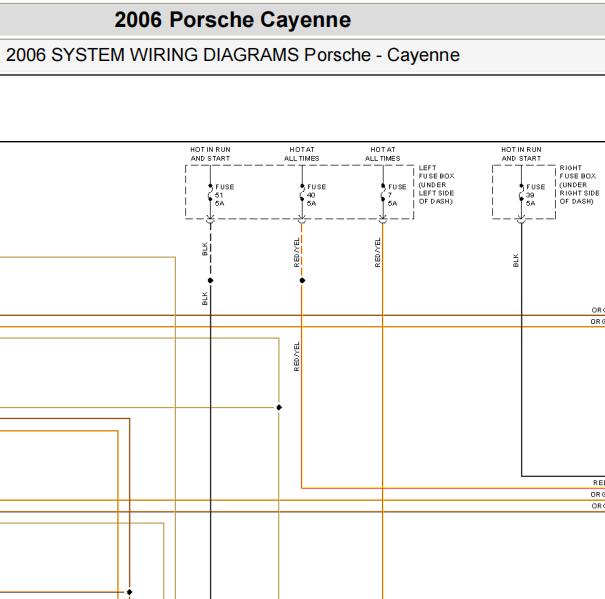
Task: Click the RED/YEL label directly under Fuse 40
Action: 296,252
